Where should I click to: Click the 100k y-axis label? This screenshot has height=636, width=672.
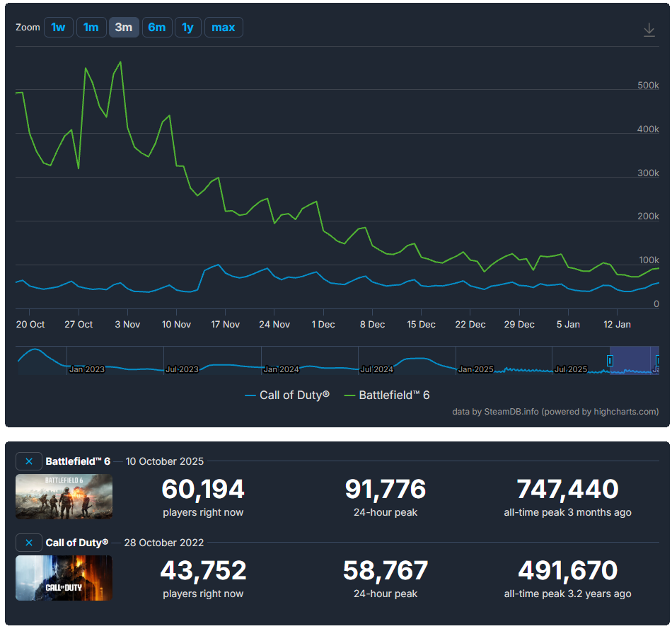click(649, 260)
